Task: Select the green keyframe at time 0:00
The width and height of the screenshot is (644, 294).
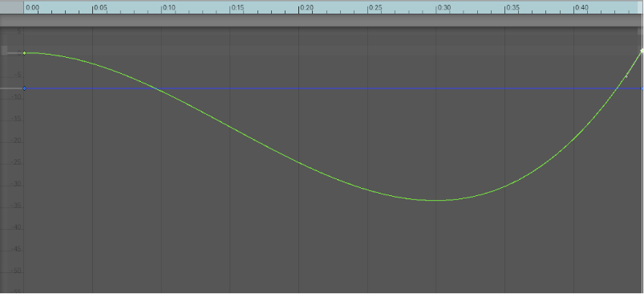Action: pos(25,53)
